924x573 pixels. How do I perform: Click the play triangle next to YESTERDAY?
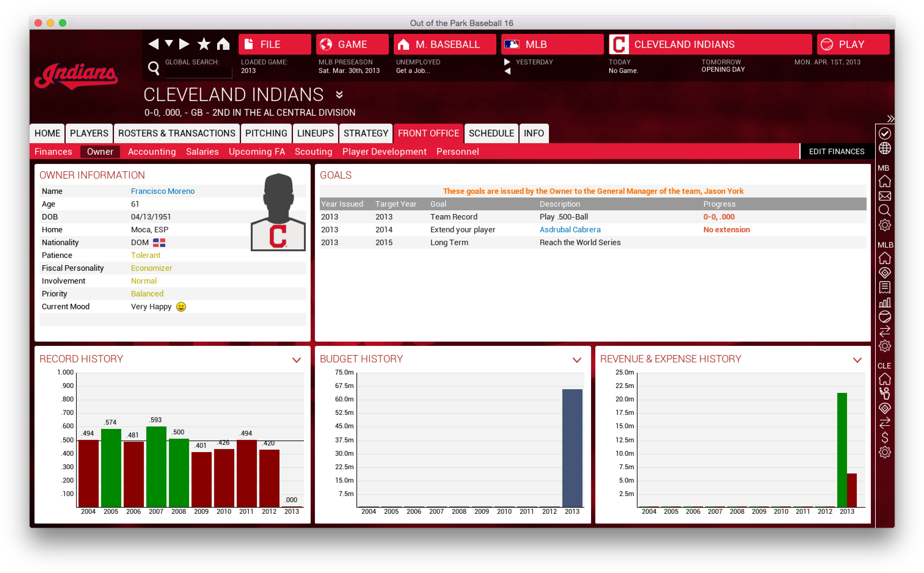tap(507, 62)
